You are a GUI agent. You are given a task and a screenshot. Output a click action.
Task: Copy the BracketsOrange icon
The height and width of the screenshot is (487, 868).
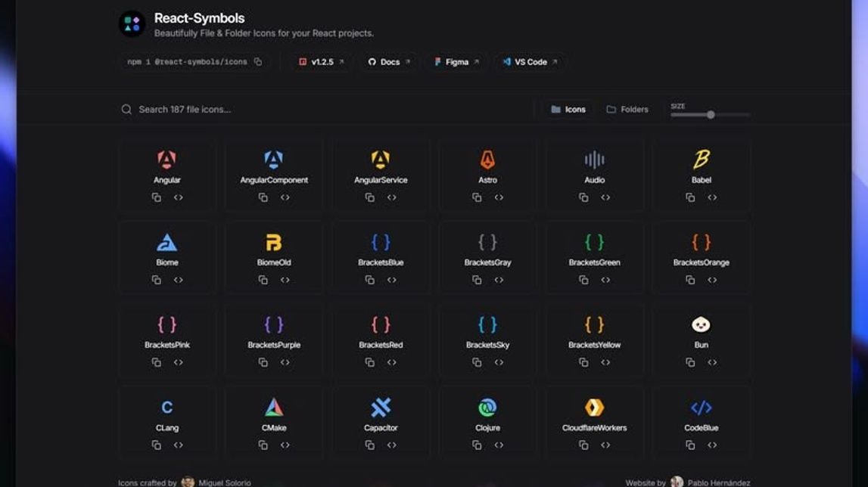tap(690, 280)
